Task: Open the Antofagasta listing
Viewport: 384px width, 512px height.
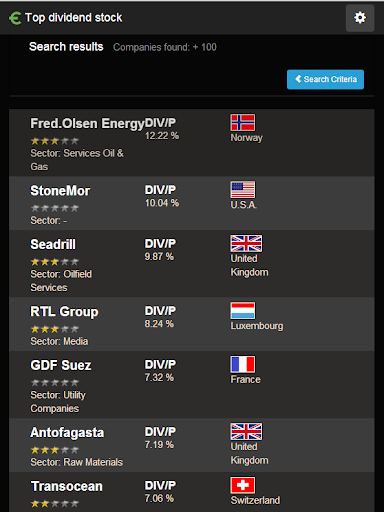Action: [x=192, y=445]
